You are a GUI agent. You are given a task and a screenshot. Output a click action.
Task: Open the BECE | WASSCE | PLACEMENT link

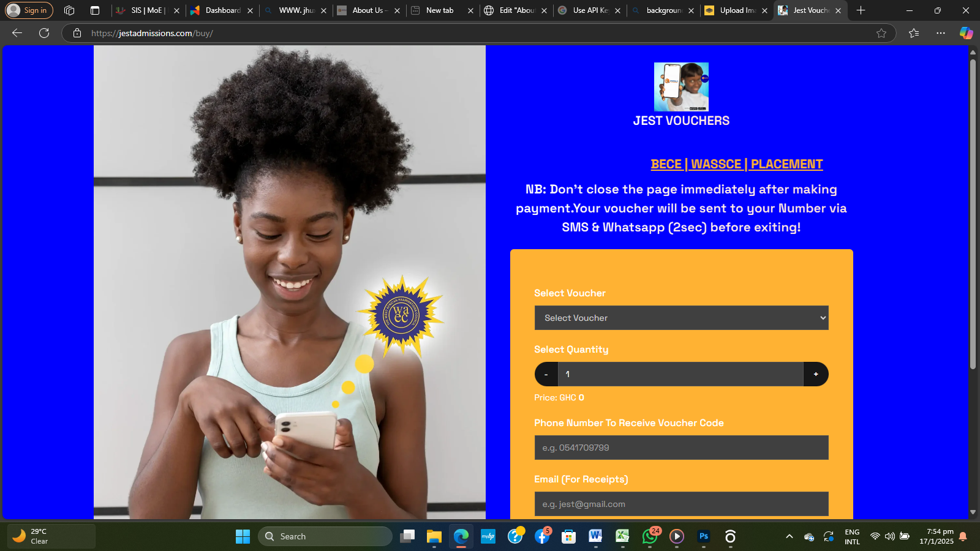tap(737, 164)
